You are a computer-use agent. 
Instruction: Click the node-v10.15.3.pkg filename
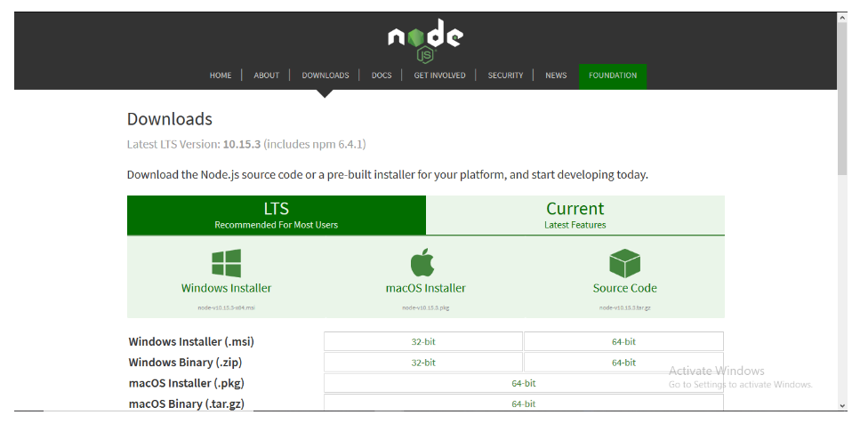(426, 307)
